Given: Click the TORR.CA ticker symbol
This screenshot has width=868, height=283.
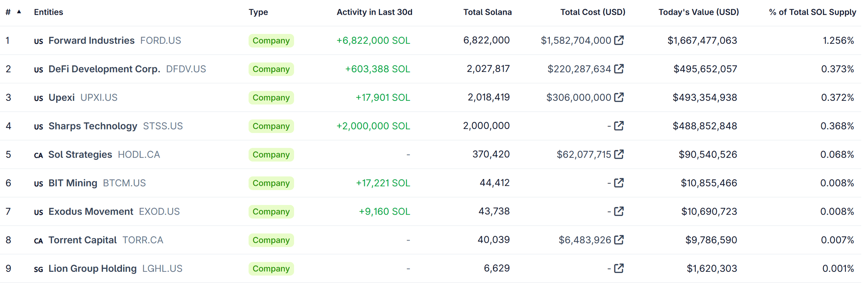Looking at the screenshot, I should 143,240.
